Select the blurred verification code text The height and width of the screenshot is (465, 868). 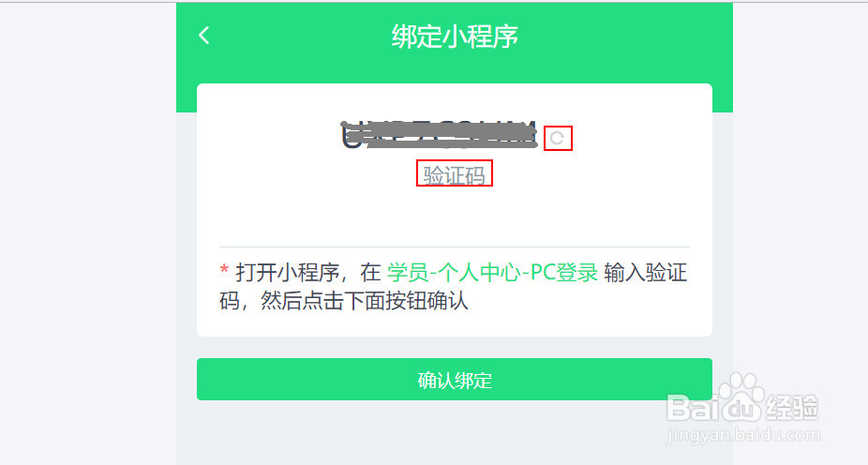pyautogui.click(x=439, y=134)
